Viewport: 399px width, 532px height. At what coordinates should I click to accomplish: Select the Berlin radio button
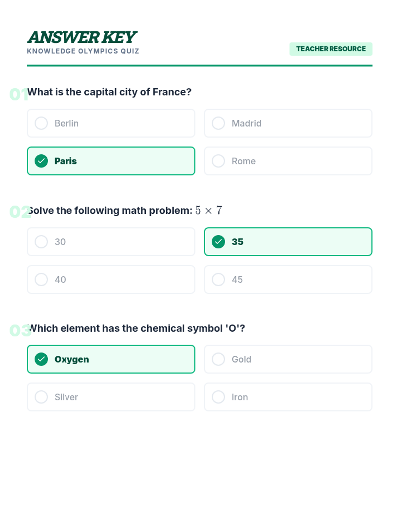[x=41, y=123]
